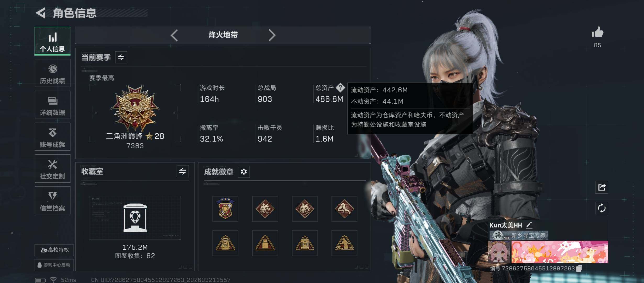Go back using the top-left arrow
644x283 pixels.
(x=41, y=13)
